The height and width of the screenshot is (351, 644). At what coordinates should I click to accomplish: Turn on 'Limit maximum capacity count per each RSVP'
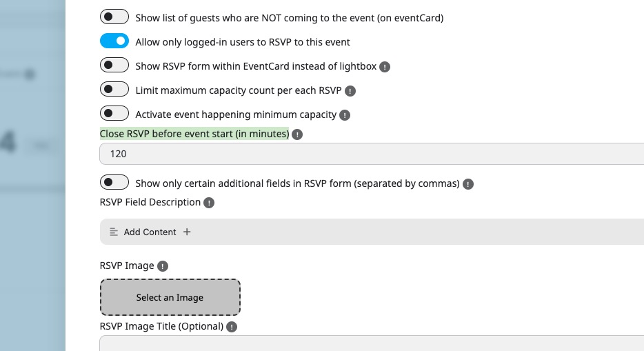point(114,90)
